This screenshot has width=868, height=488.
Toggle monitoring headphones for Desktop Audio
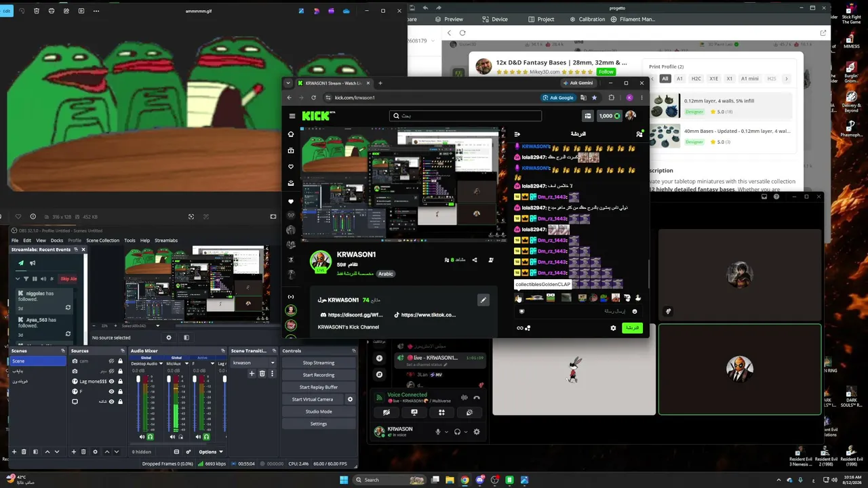click(151, 436)
